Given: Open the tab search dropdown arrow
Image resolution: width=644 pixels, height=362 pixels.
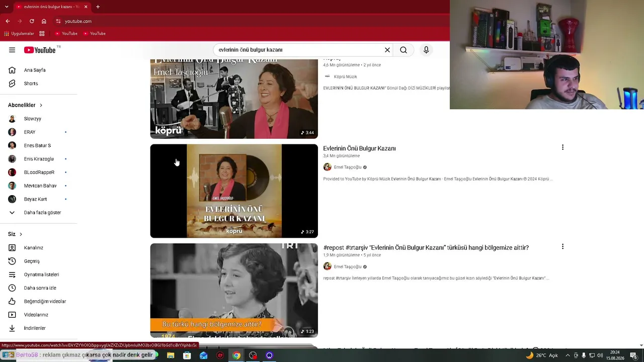Looking at the screenshot, I should (7, 7).
